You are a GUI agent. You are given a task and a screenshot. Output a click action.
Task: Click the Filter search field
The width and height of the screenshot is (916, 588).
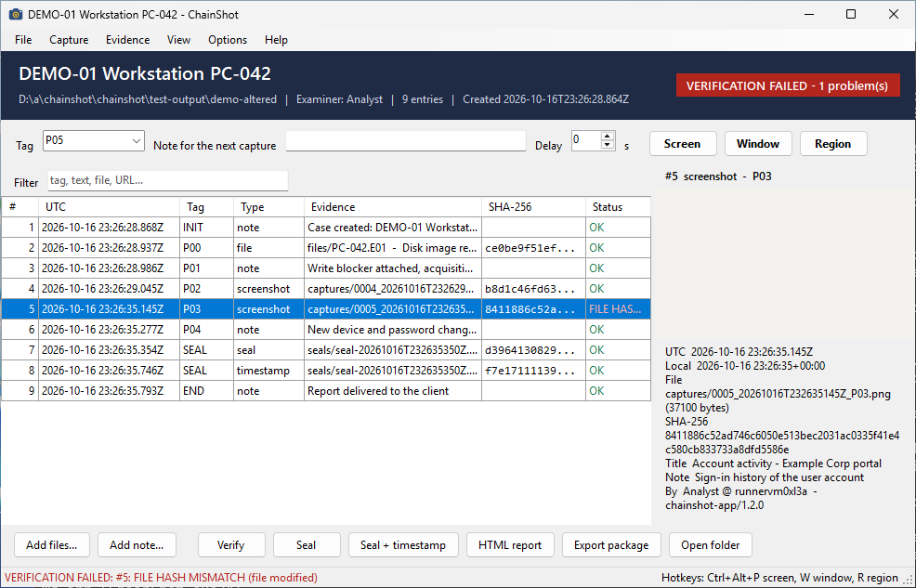pyautogui.click(x=167, y=180)
